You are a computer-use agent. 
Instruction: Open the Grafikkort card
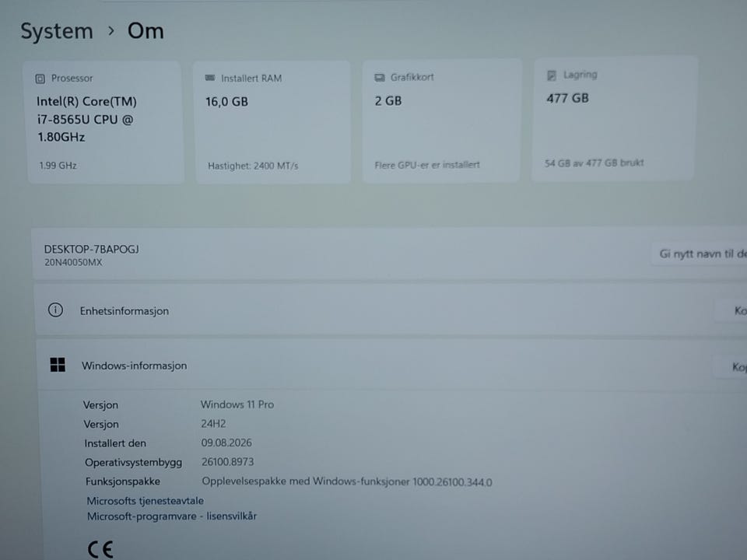pos(442,121)
